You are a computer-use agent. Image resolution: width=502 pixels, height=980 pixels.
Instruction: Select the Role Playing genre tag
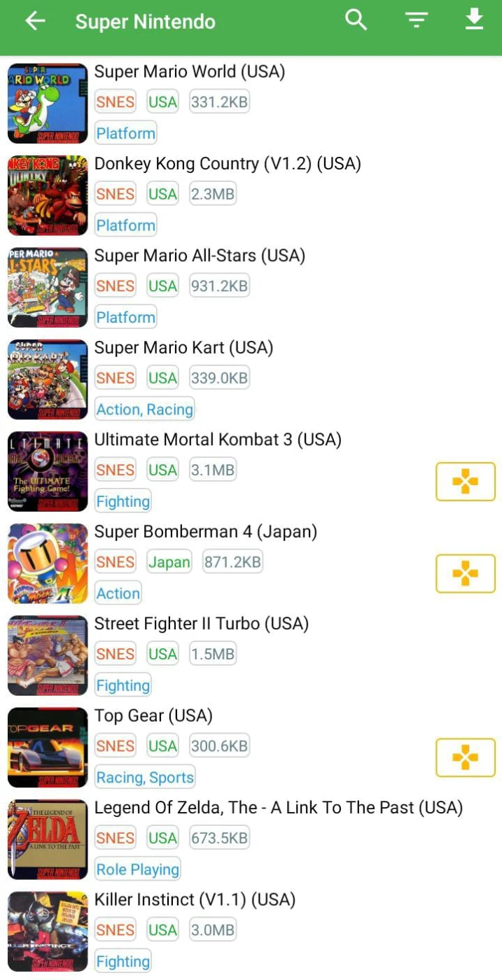[137, 869]
